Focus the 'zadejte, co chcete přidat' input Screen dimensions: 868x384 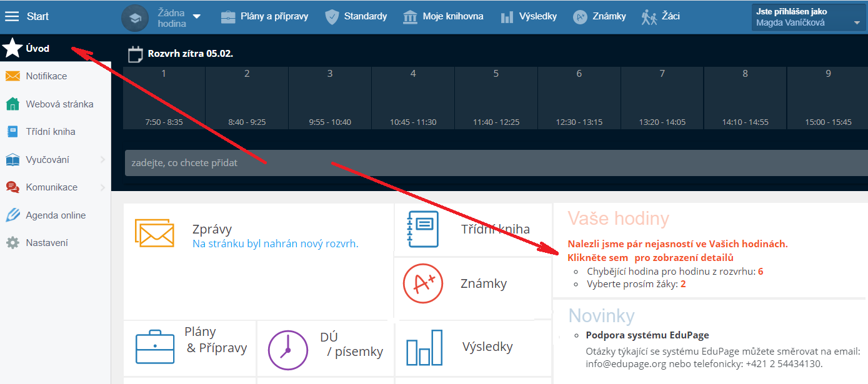coord(496,163)
